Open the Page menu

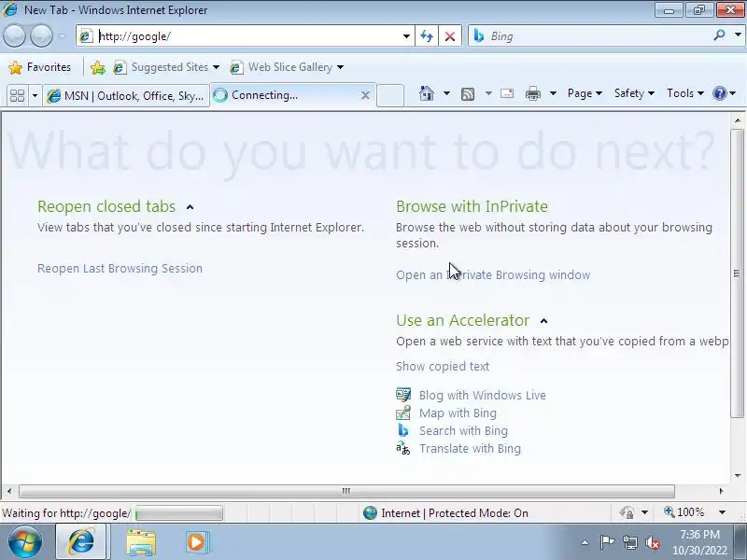click(x=585, y=93)
